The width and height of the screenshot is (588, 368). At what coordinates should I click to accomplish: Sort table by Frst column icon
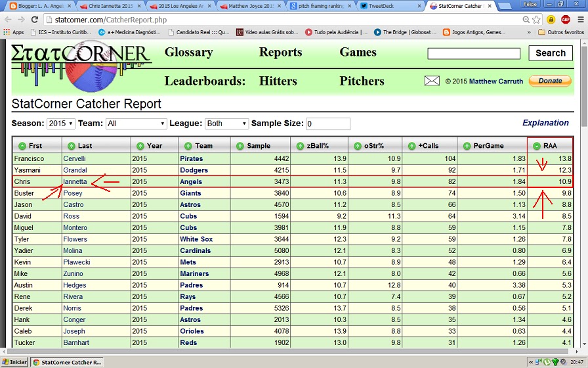[x=22, y=146]
